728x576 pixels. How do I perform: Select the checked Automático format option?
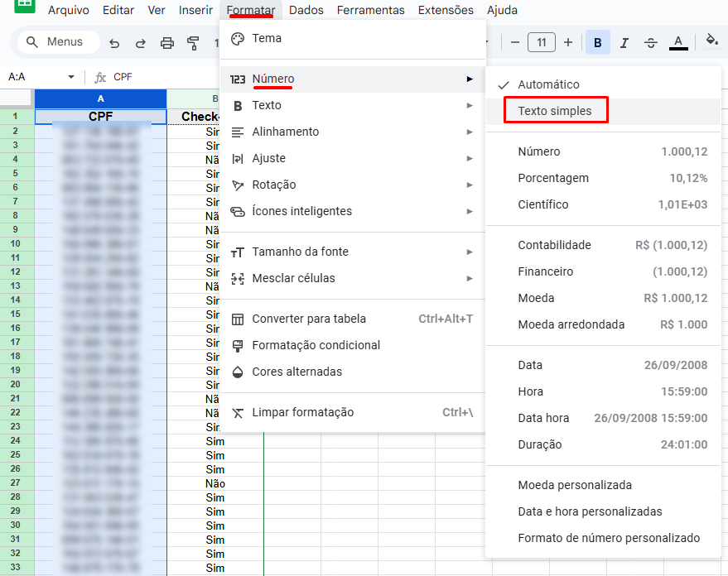[548, 84]
